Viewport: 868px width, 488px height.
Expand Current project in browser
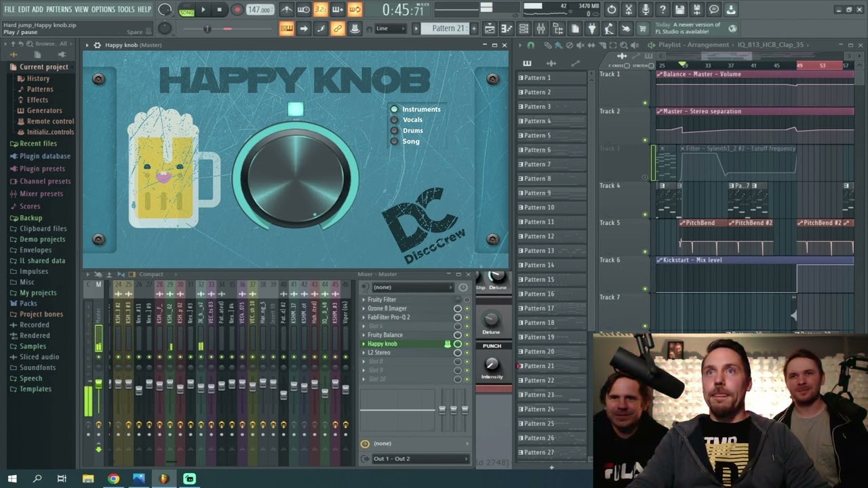tap(43, 67)
